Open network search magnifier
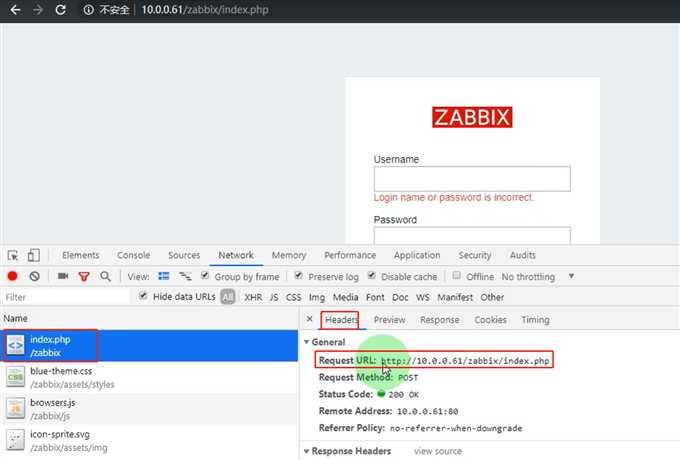The image size is (680, 460). tap(105, 276)
